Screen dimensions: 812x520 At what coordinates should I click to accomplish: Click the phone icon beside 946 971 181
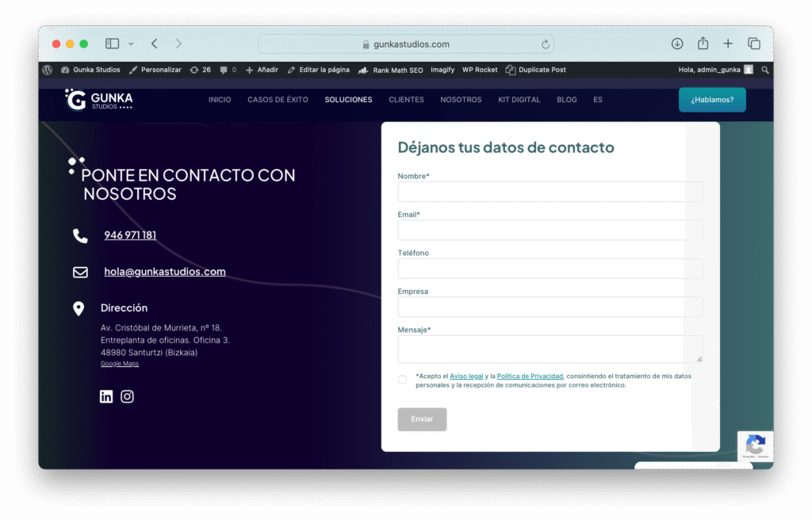click(x=79, y=235)
